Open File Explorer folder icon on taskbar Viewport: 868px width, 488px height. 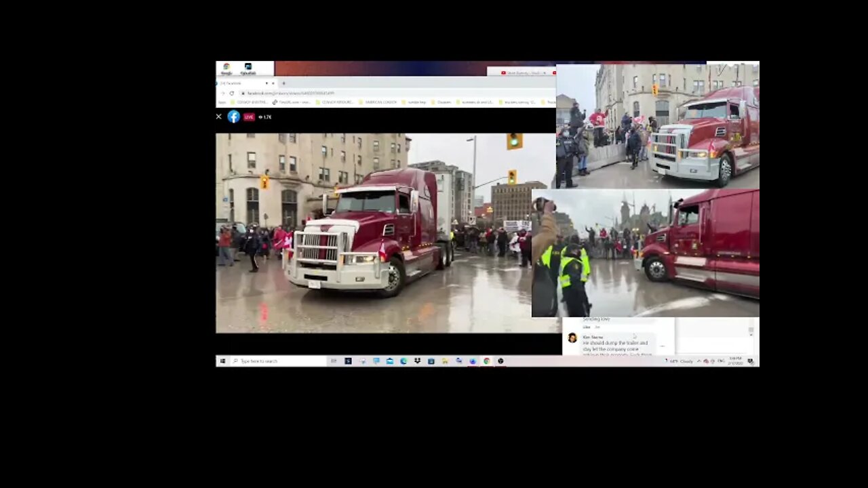444,361
